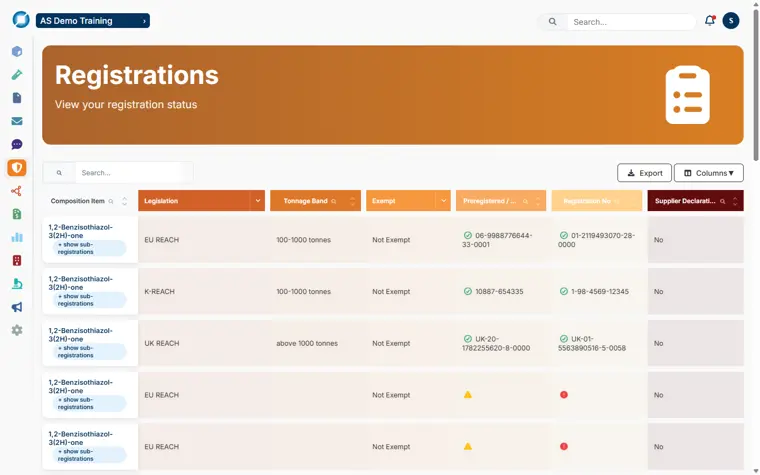The image size is (760, 475).
Task: Click green check beside 01-2119493070-28-0000
Action: coord(564,235)
